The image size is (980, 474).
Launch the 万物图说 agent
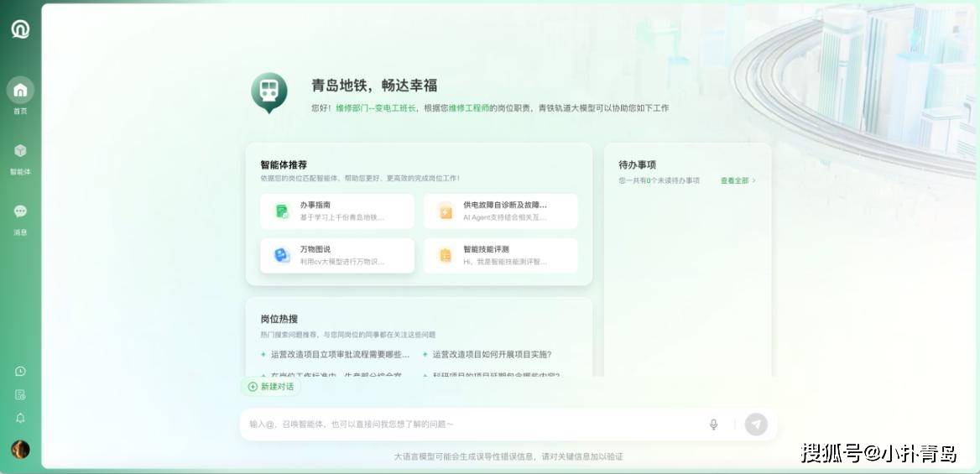(337, 255)
